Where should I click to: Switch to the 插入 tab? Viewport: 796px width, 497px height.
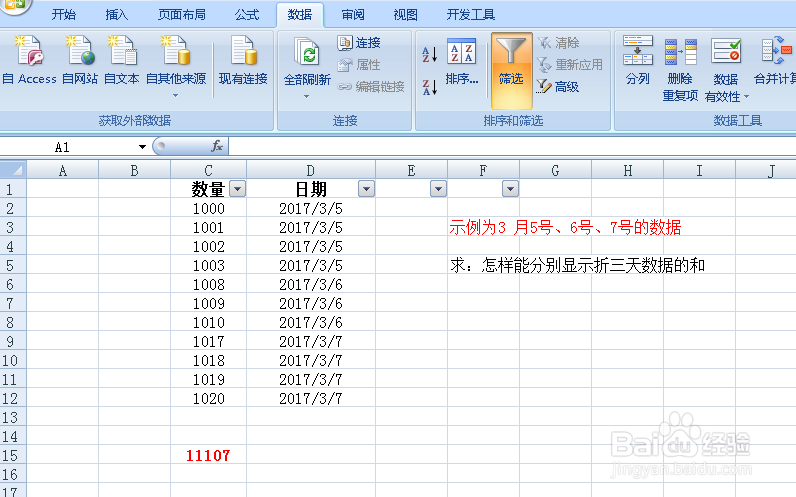(117, 15)
